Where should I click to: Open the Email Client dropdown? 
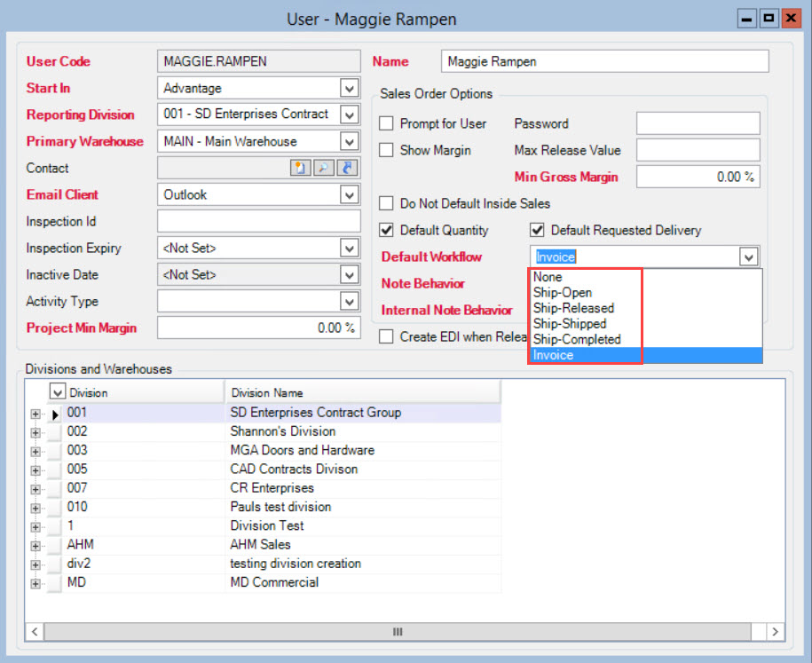pyautogui.click(x=350, y=195)
